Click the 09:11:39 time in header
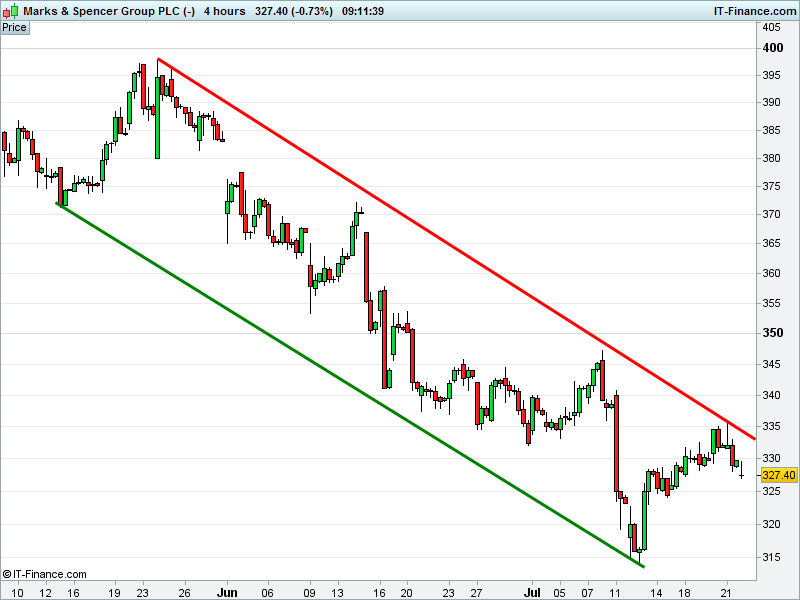This screenshot has height=600, width=800. [x=363, y=11]
